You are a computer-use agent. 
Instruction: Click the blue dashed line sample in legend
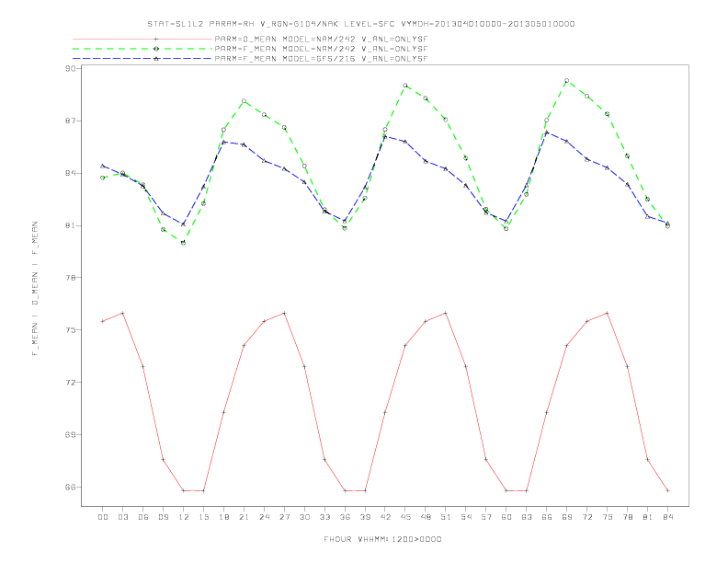click(142, 59)
